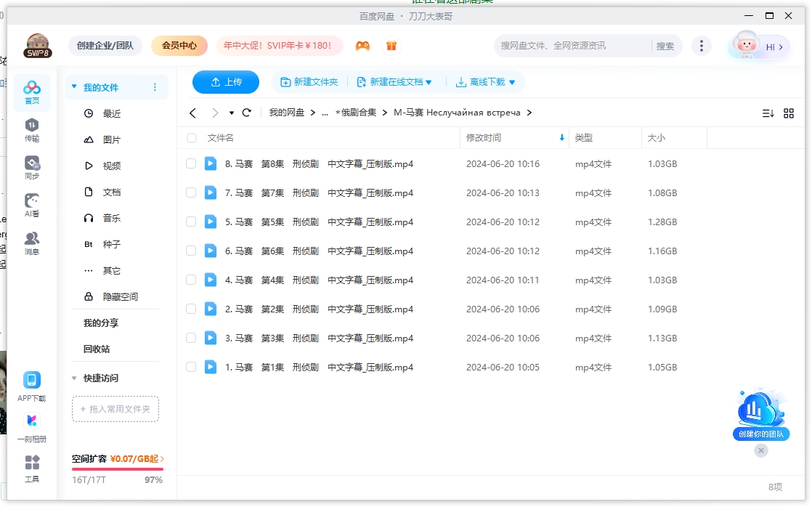Open AI看 from the left sidebar
812x507 pixels.
tap(31, 204)
